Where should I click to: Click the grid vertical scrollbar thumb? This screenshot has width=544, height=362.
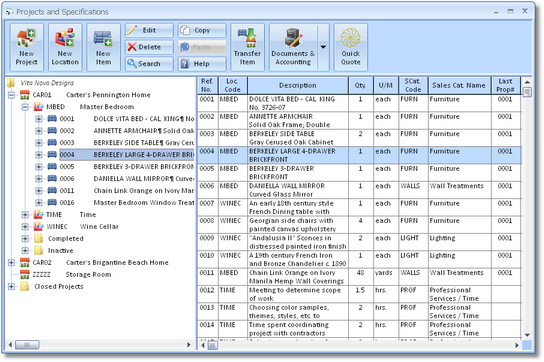pos(527,92)
